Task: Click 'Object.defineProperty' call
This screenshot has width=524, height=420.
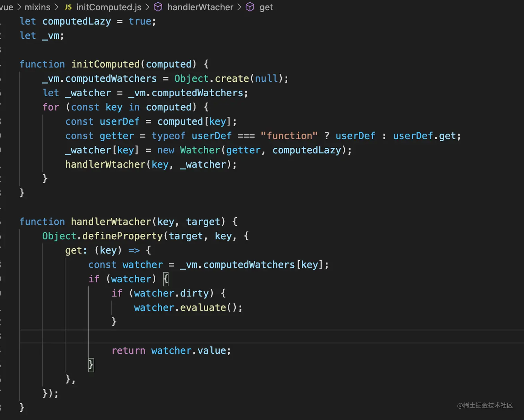Action: [103, 236]
